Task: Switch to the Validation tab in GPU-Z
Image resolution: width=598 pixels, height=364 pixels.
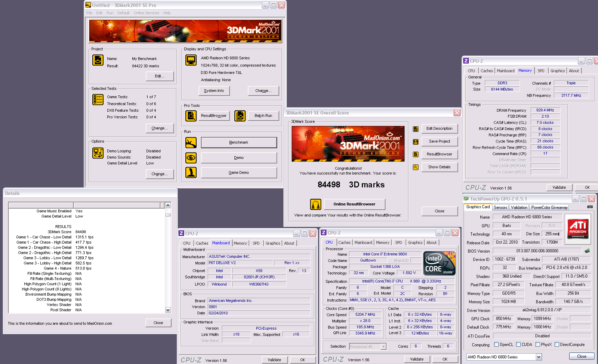Action: point(519,207)
